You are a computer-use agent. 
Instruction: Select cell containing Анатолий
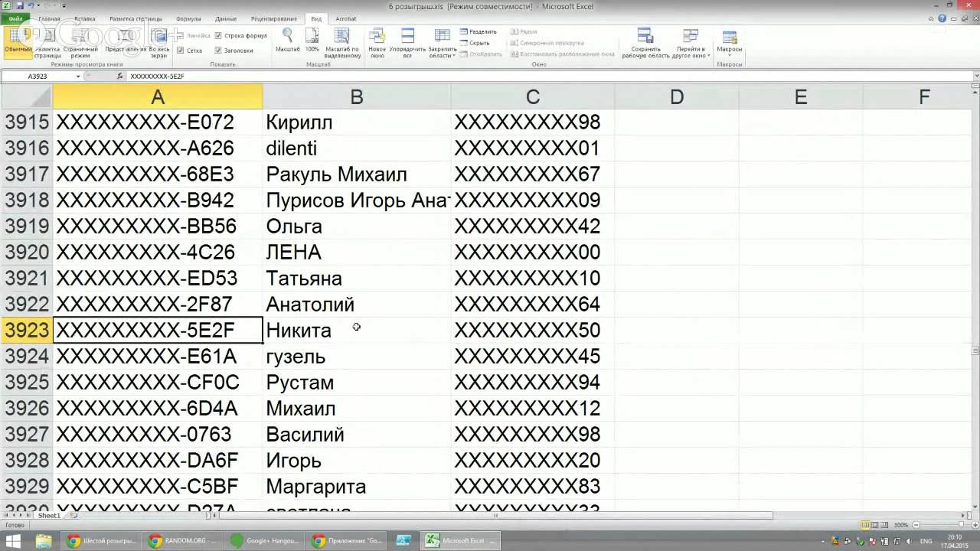pos(357,305)
